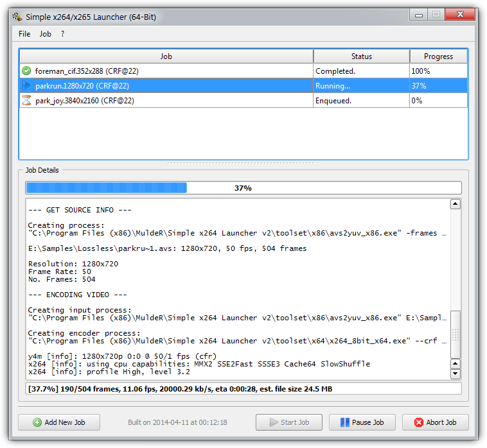The width and height of the screenshot is (487, 448).
Task: Click the '--- GET SOURCE INFO ---' log line
Action: pos(80,210)
